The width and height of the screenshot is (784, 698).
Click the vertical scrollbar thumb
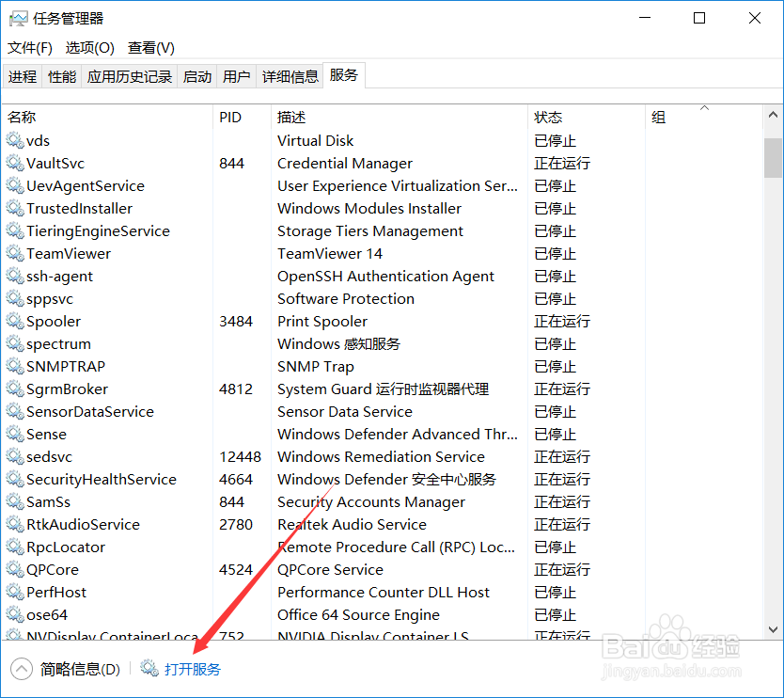tap(773, 158)
